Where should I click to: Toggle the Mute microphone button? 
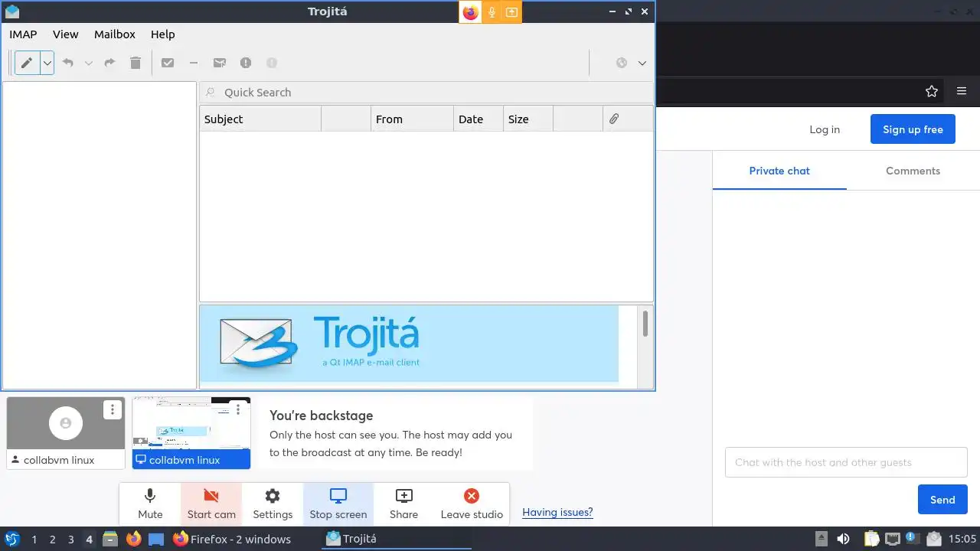150,504
